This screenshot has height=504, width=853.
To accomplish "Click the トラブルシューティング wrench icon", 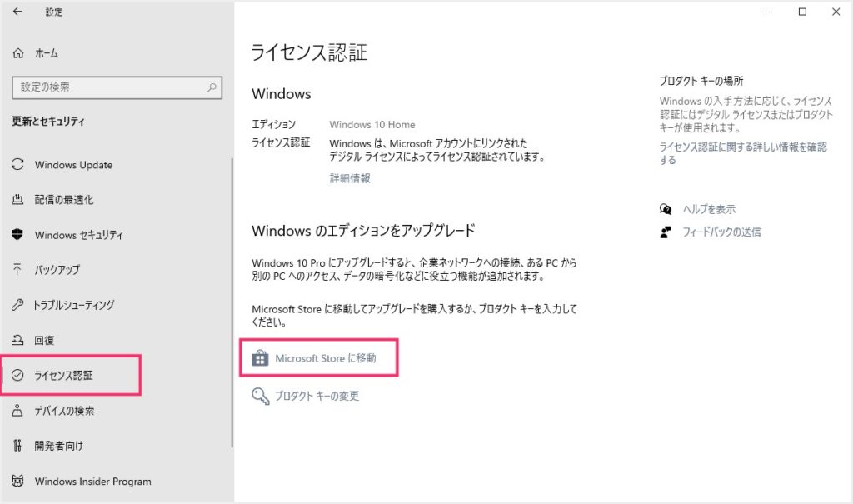I will [17, 305].
